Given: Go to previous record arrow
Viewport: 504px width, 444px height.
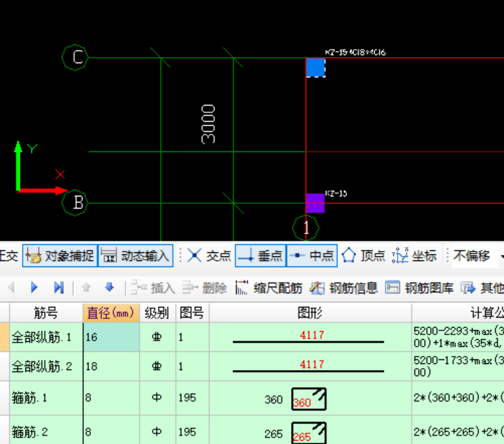Looking at the screenshot, I should point(11,287).
